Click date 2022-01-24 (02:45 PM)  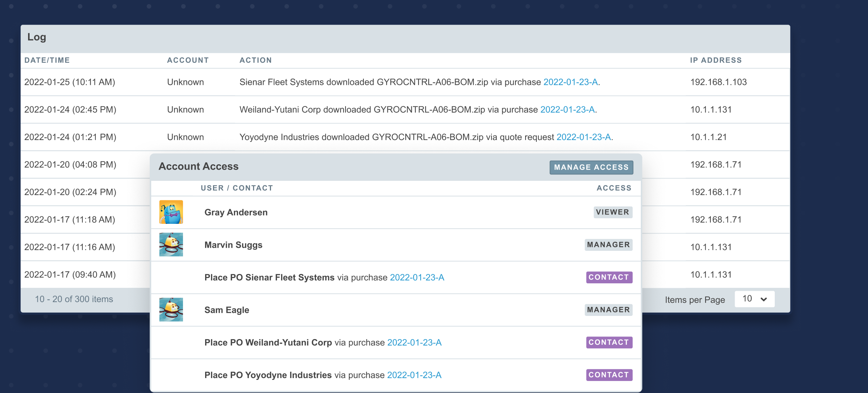pos(70,110)
